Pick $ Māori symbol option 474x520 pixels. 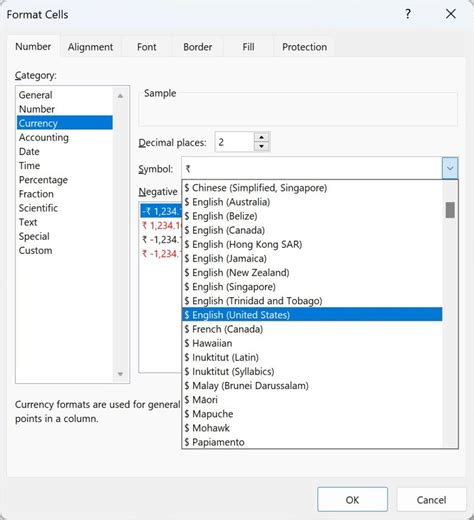(312, 400)
